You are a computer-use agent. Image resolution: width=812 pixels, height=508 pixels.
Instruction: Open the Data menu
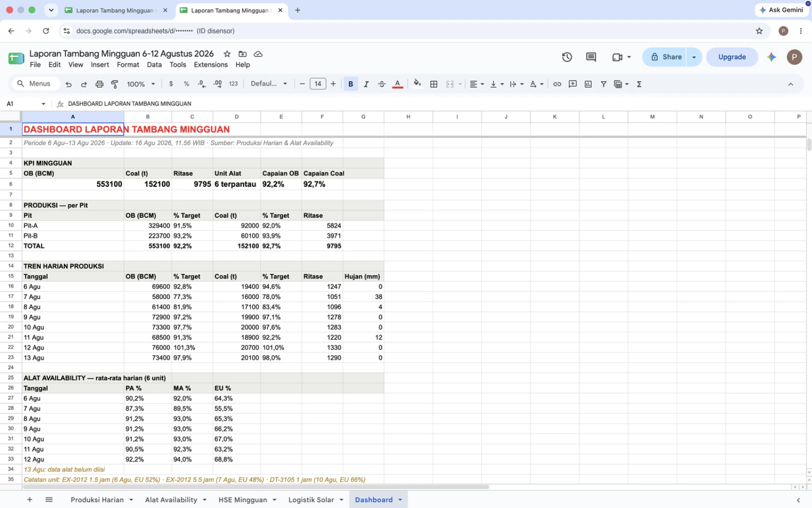click(x=154, y=64)
